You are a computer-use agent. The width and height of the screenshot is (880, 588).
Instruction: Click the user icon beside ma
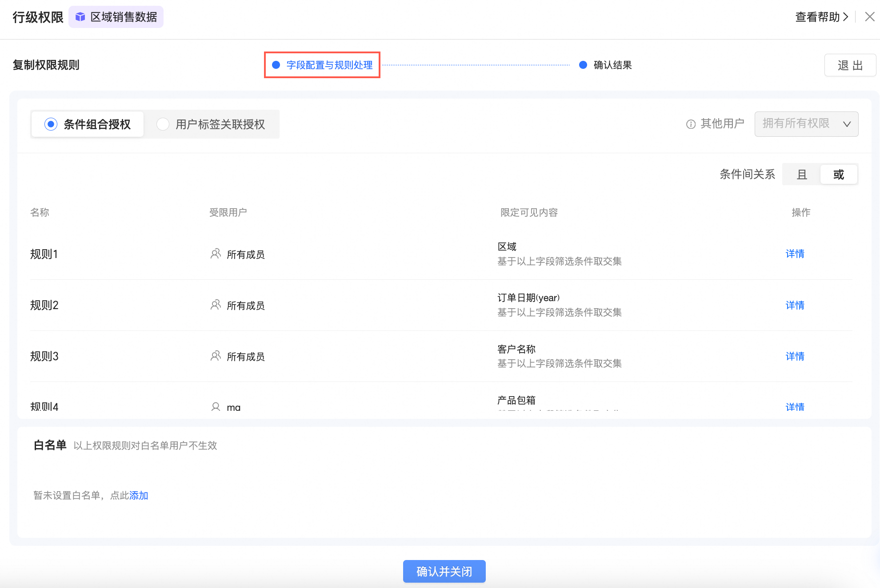tap(216, 406)
